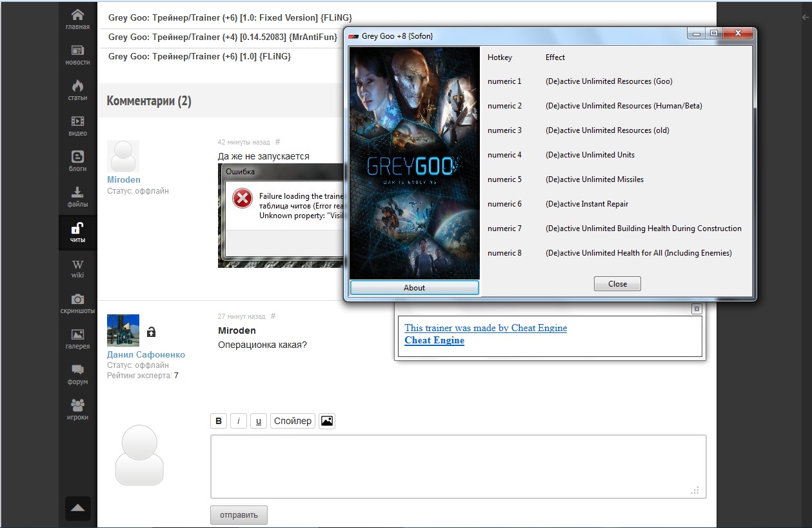Click Данил Сафоненко's avatar thumbnail
812x528 pixels.
[x=123, y=330]
